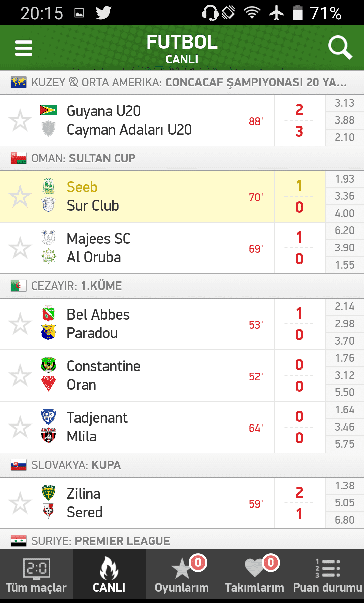This screenshot has width=364, height=603.
Task: Open Takımlarım heart icon tab
Action: 255,575
